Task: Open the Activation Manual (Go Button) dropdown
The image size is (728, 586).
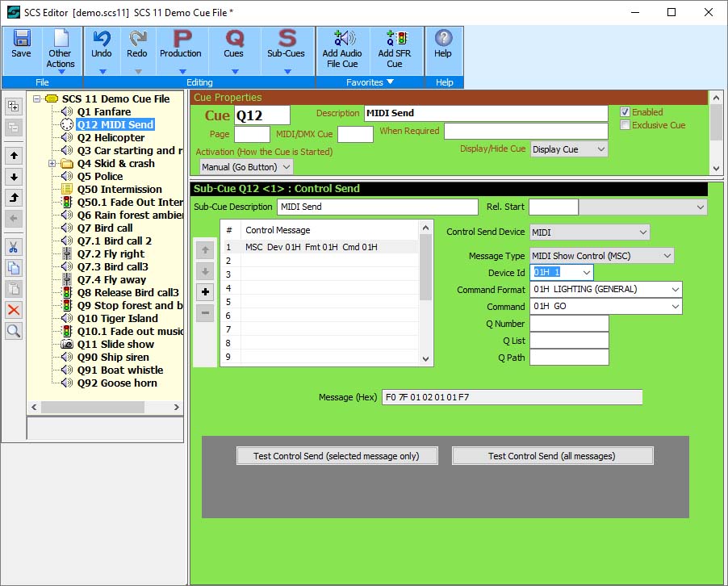Action: tap(246, 167)
